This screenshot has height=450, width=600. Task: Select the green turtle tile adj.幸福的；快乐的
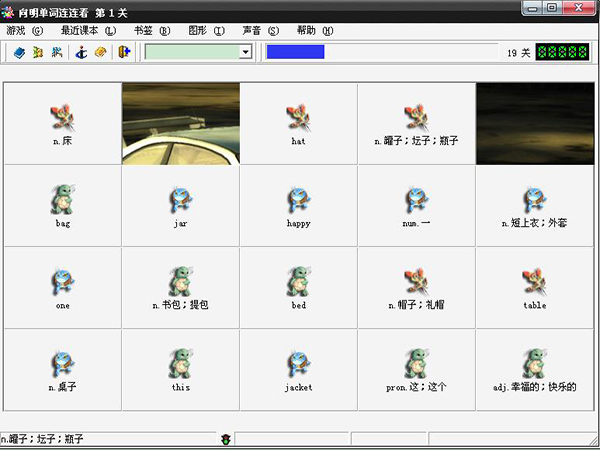535,370
